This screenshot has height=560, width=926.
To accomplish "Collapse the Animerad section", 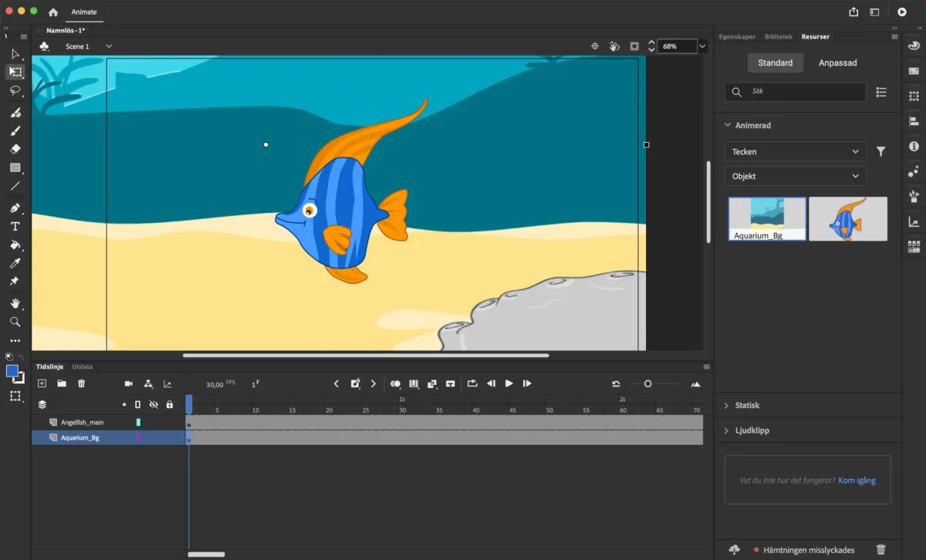I will coord(728,125).
